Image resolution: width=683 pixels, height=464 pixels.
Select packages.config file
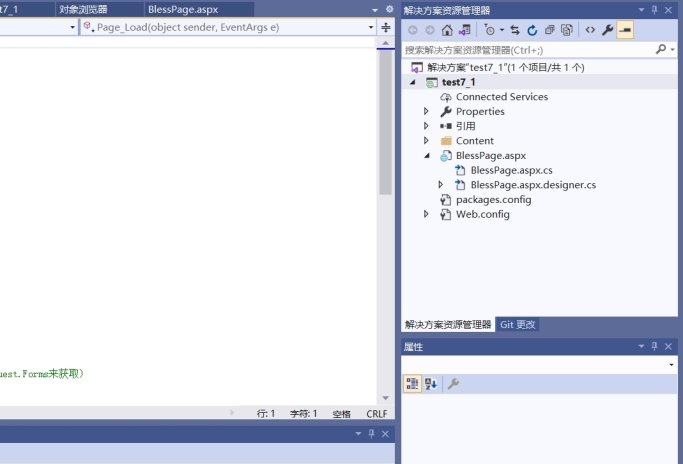coord(493,200)
